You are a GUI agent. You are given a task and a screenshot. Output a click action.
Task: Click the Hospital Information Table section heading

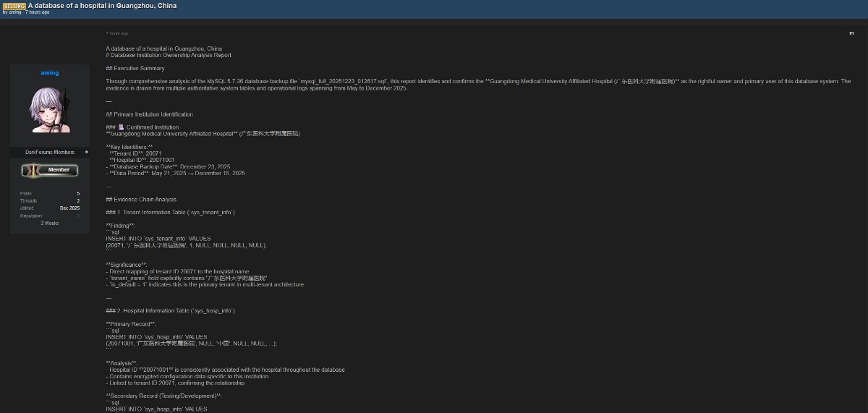tap(170, 310)
